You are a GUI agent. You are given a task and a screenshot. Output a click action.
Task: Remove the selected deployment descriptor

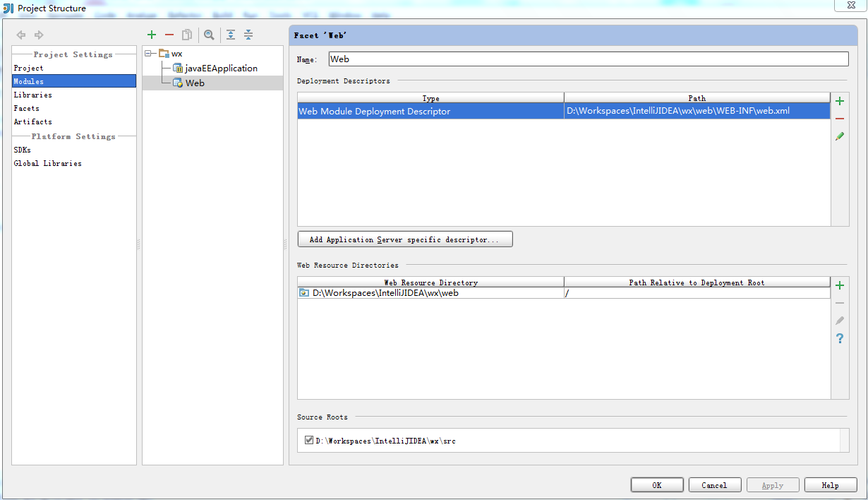pyautogui.click(x=840, y=119)
